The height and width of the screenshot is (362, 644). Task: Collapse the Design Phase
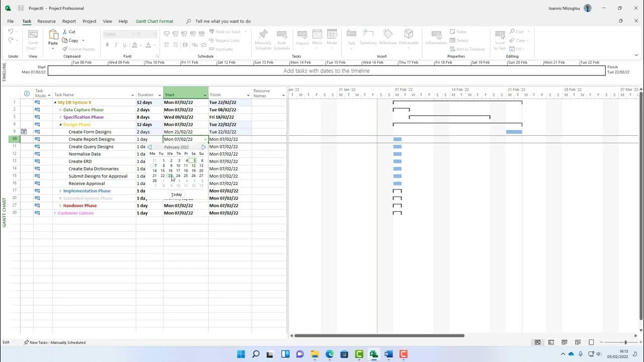(x=60, y=125)
